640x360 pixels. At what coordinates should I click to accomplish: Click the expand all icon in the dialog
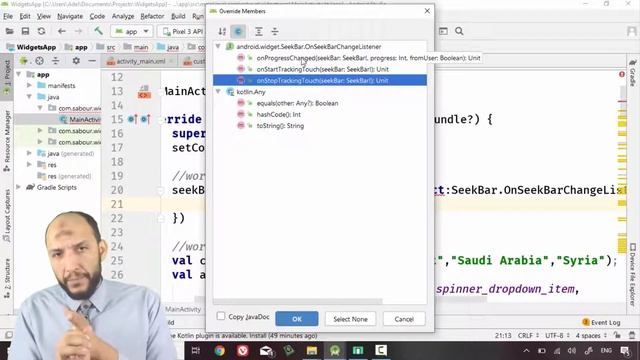[258, 31]
